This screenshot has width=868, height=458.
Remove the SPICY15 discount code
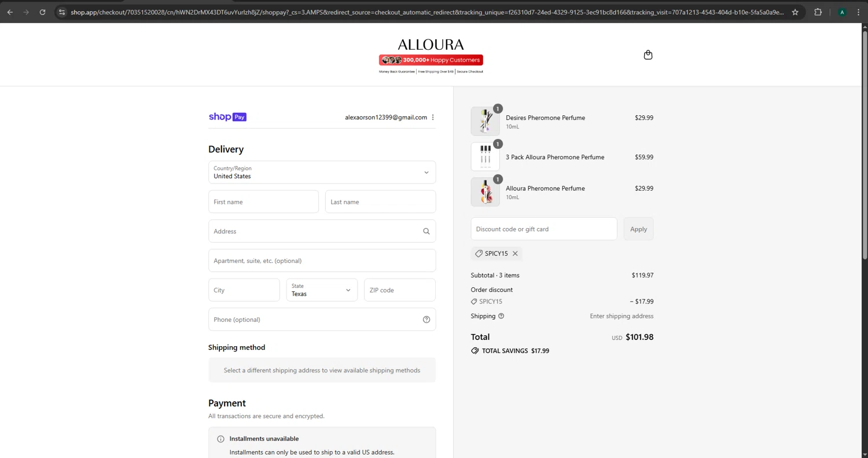[x=515, y=254]
